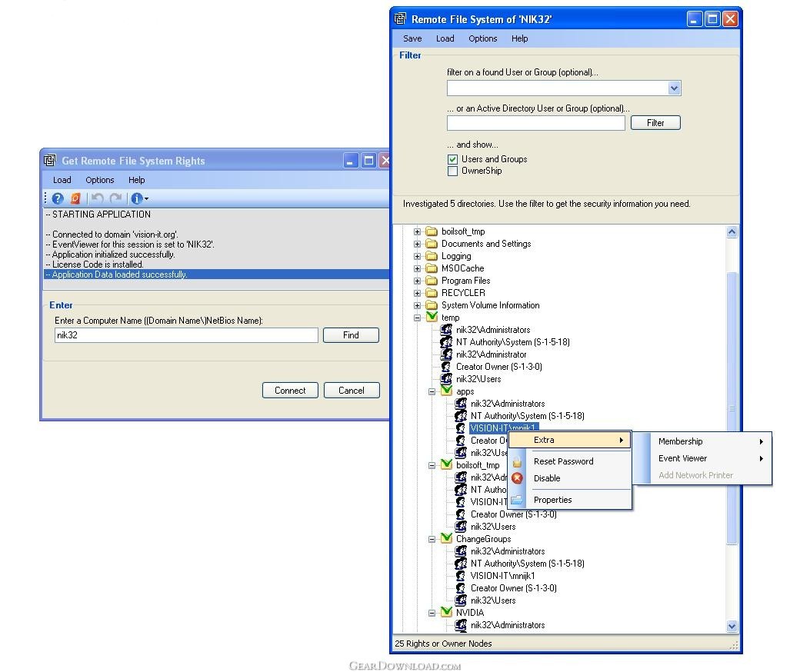Click the MSOCache folder icon
The height and width of the screenshot is (672, 810).
(432, 268)
